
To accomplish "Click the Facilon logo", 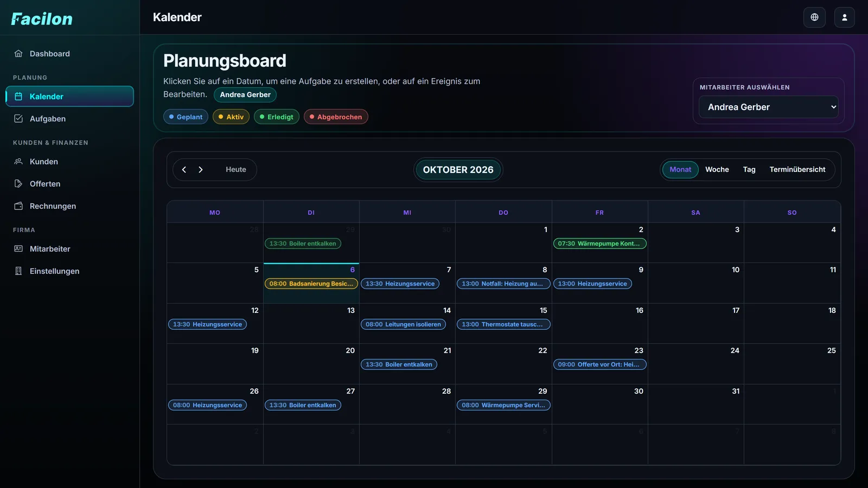I will 42,19.
